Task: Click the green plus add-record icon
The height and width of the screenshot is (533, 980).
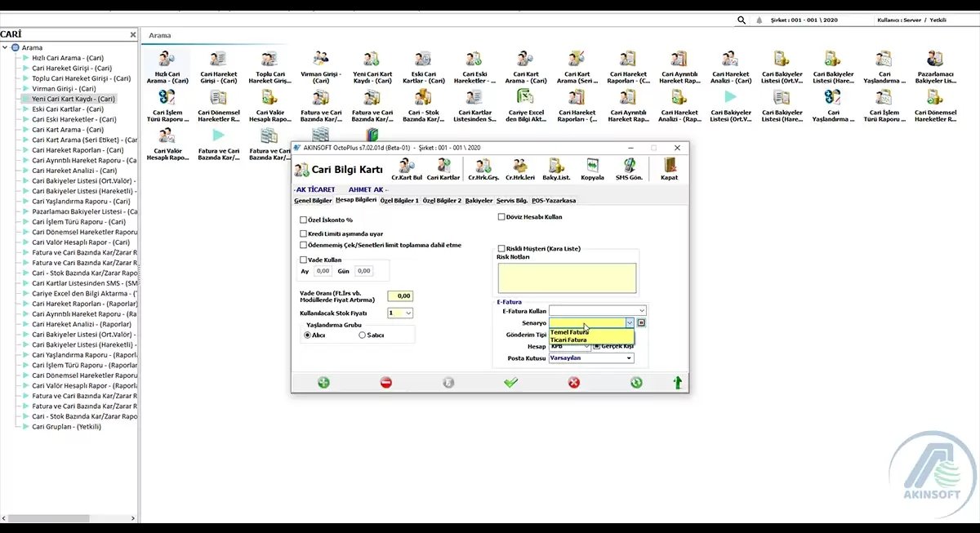Action: 323,382
